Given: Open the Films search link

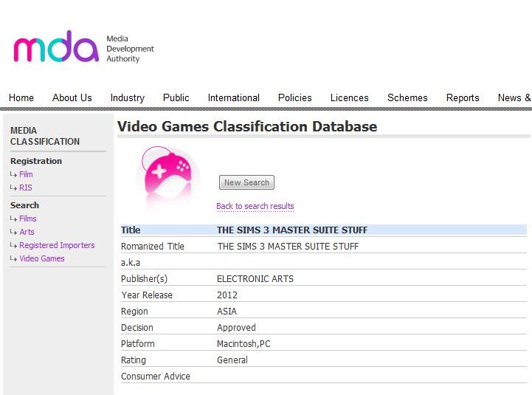Looking at the screenshot, I should (28, 219).
